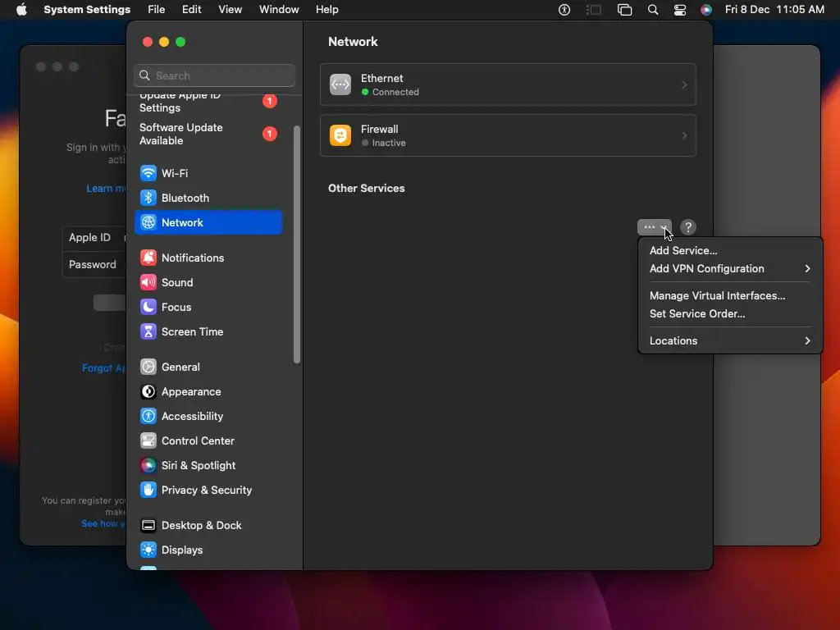Click the Desktop & Dock icon
Viewport: 840px width, 630px height.
(x=148, y=526)
